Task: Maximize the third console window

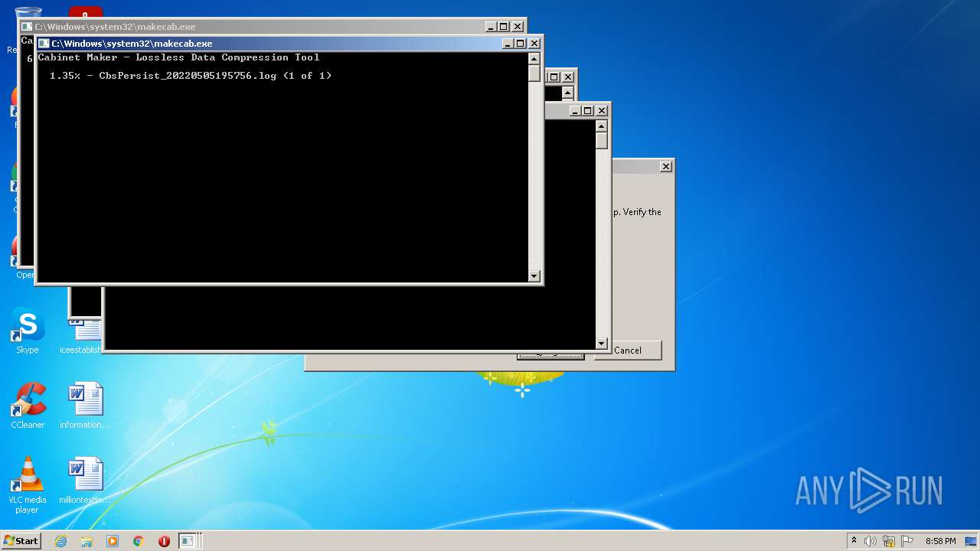Action: click(x=554, y=77)
